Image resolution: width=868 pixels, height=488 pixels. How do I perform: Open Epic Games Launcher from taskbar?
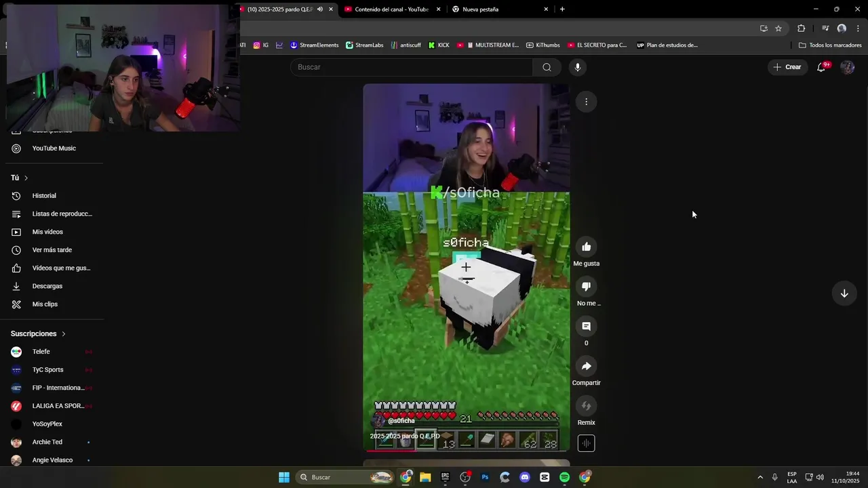(x=445, y=477)
